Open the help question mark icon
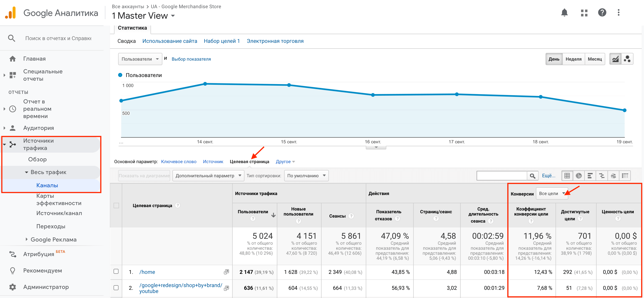This screenshot has width=644, height=298. [x=602, y=13]
